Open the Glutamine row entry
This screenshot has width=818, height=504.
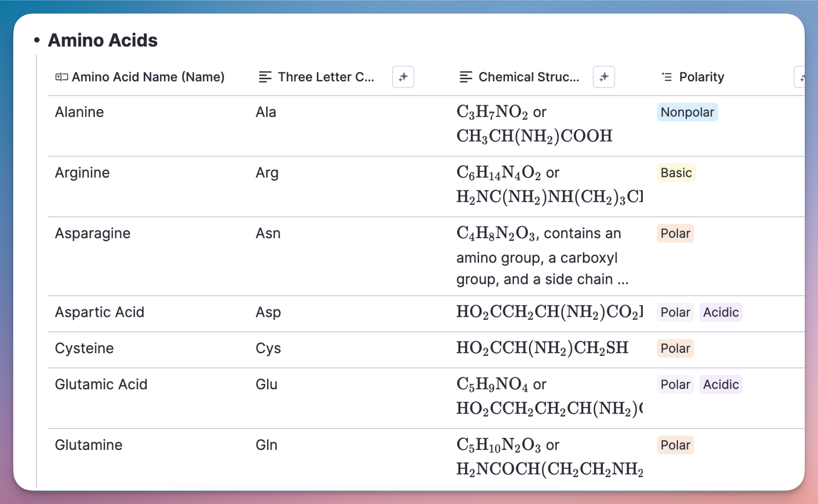point(89,445)
